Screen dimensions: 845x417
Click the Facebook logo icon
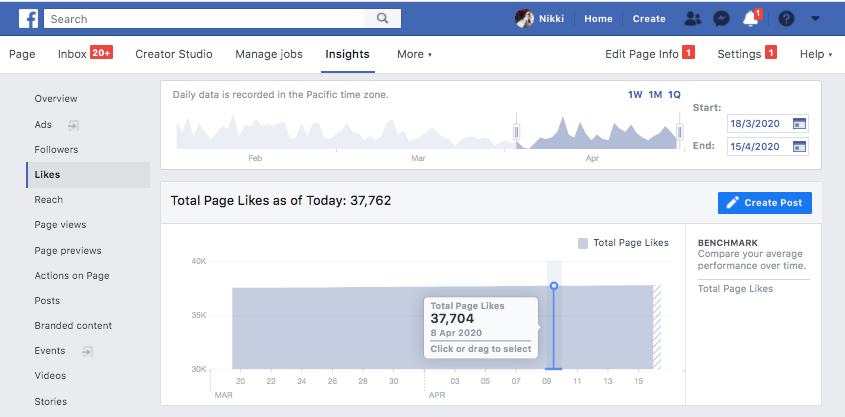pyautogui.click(x=28, y=18)
